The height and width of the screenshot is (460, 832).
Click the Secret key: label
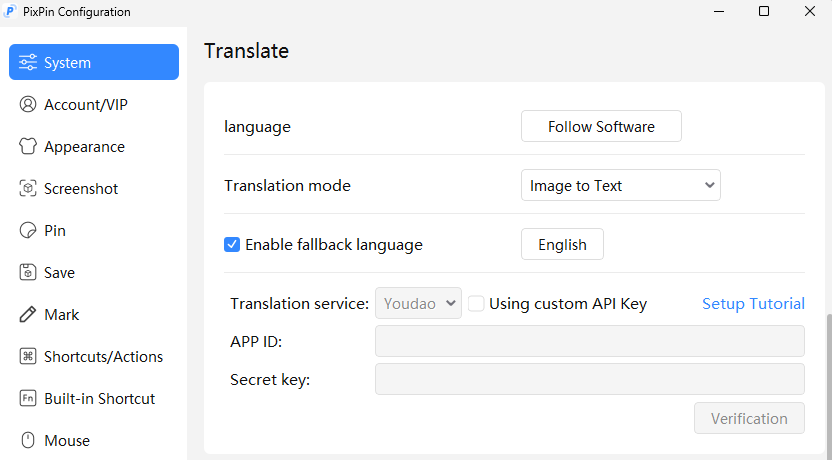[270, 380]
